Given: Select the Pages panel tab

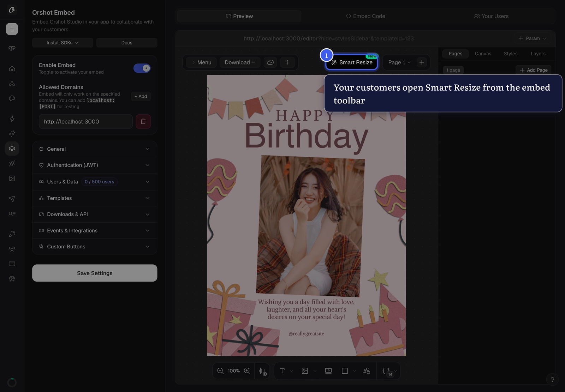Looking at the screenshot, I should tap(456, 54).
